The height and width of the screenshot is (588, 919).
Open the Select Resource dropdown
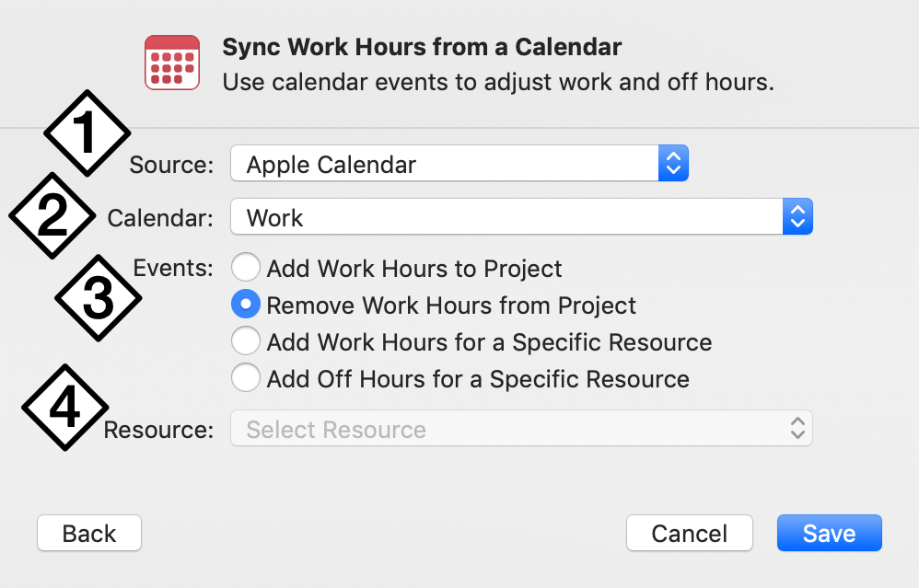point(521,428)
